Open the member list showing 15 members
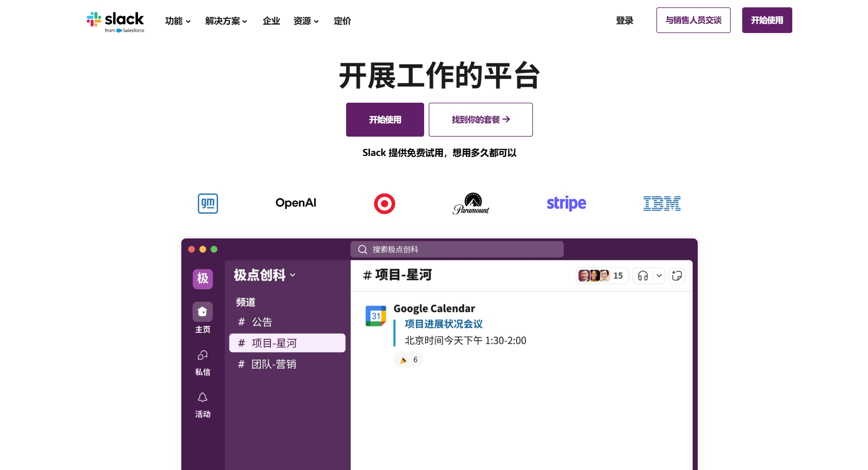This screenshot has height=470, width=868. pos(602,276)
